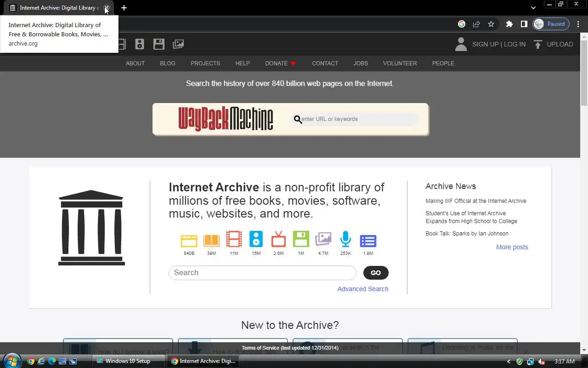Screen dimensions: 588x368
Task: Select the Internet Archive browser tab
Action: click(59, 8)
